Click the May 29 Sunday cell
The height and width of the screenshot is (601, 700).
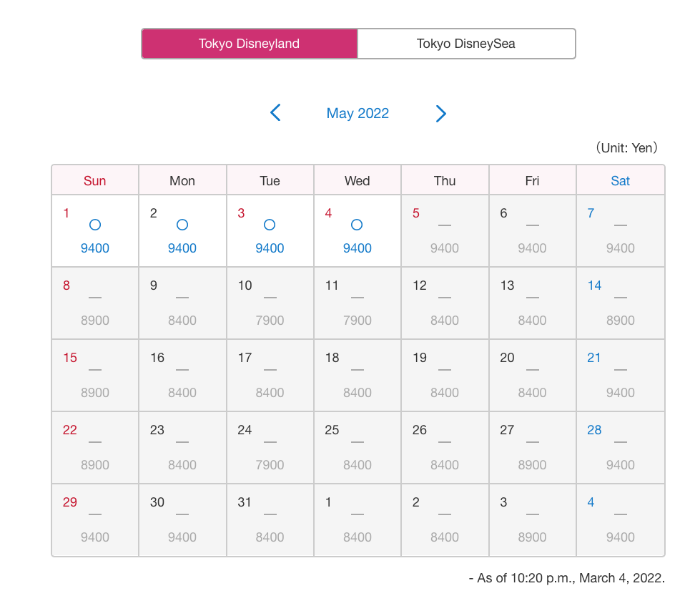[x=95, y=520]
